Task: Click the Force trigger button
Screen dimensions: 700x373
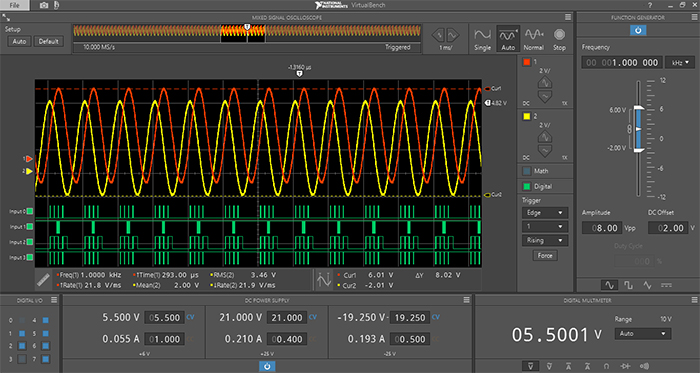Action: pos(545,256)
